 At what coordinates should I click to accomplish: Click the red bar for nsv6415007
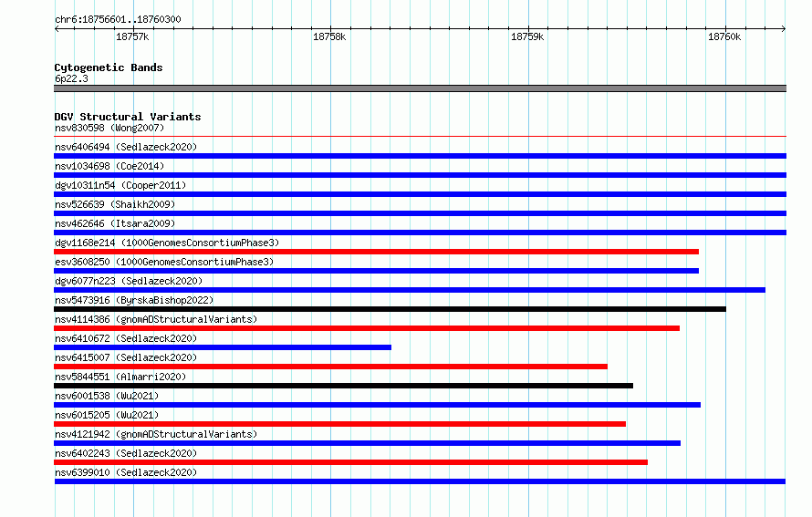(330, 367)
